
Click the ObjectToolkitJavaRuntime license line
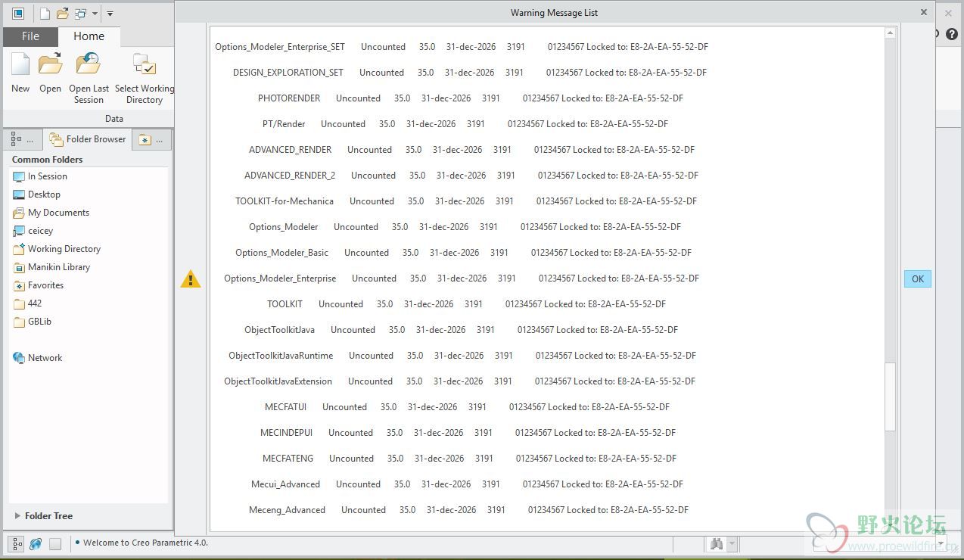(462, 356)
